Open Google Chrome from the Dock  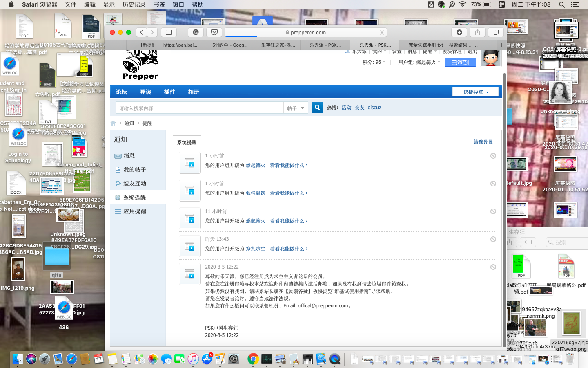[253, 359]
